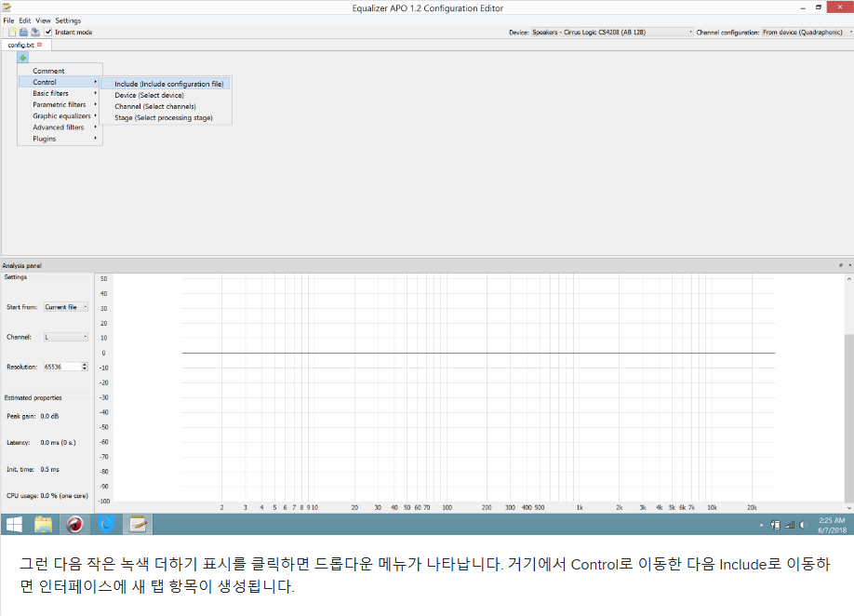Image resolution: width=854 pixels, height=616 pixels.
Task: Open the Start from dropdown
Action: (66, 307)
